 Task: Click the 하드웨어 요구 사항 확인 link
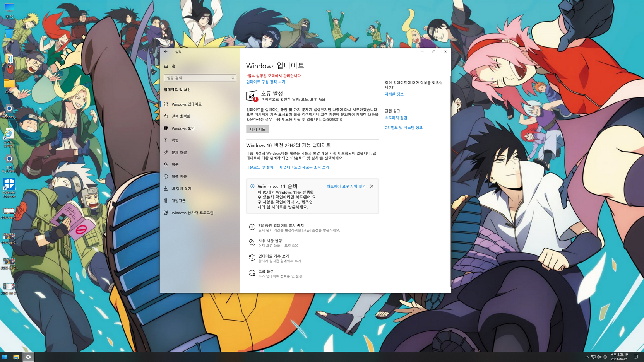(x=346, y=186)
